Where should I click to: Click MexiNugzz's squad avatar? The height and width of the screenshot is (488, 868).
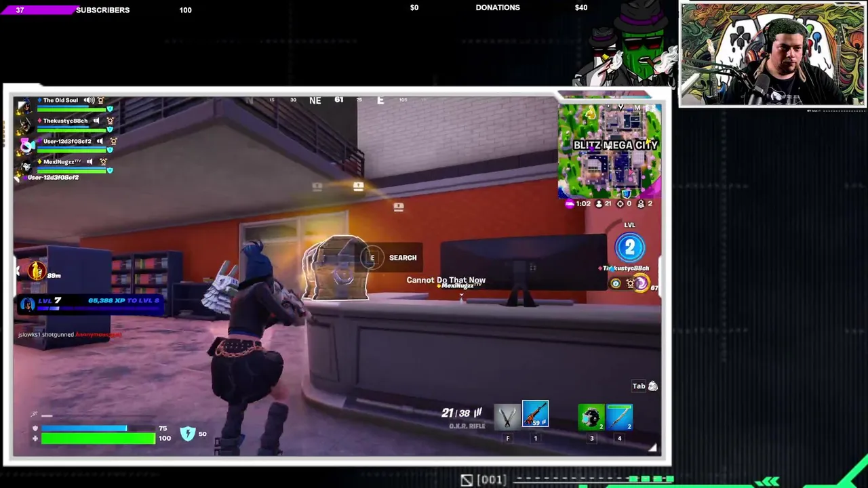pos(26,166)
